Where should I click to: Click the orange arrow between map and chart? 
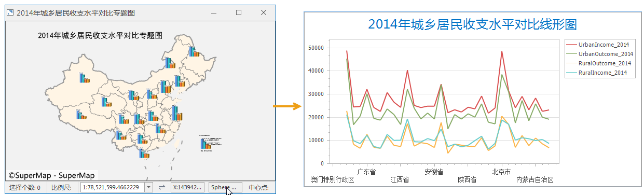pos(287,106)
